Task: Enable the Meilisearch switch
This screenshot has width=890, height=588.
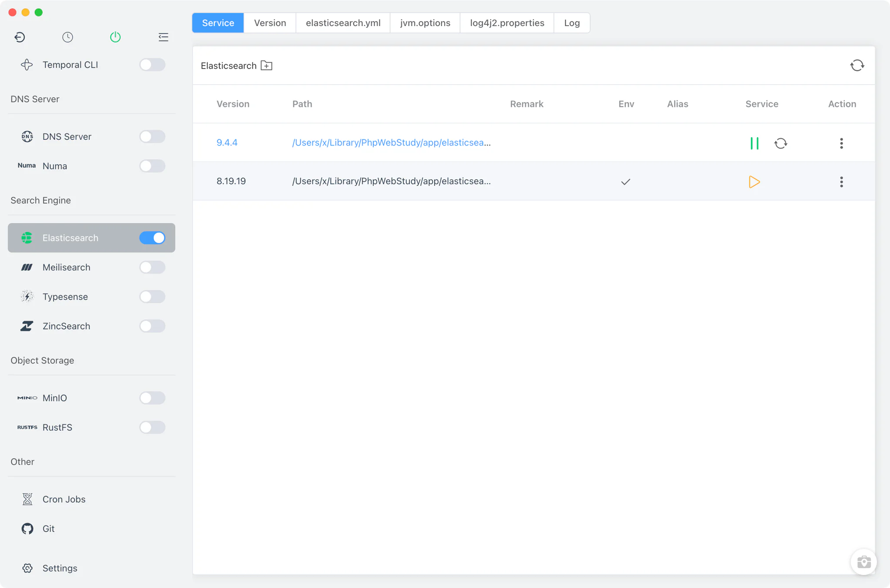Action: [x=152, y=267]
